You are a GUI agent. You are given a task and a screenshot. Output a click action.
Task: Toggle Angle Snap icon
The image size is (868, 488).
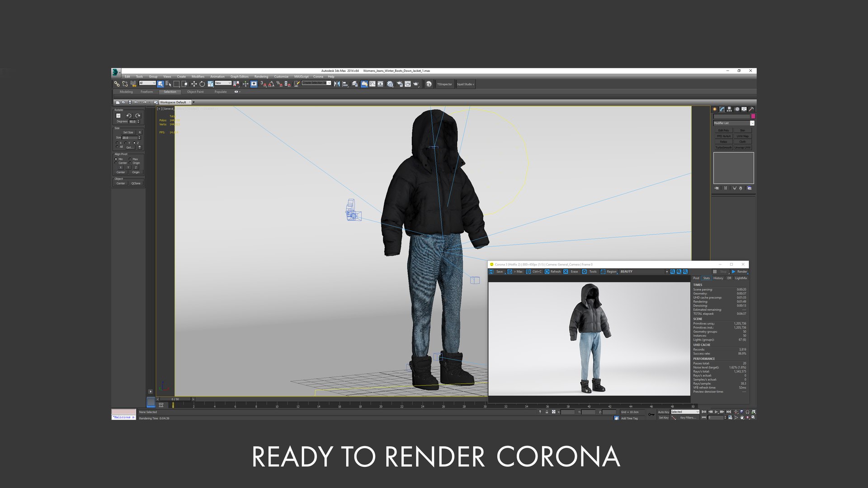[271, 84]
